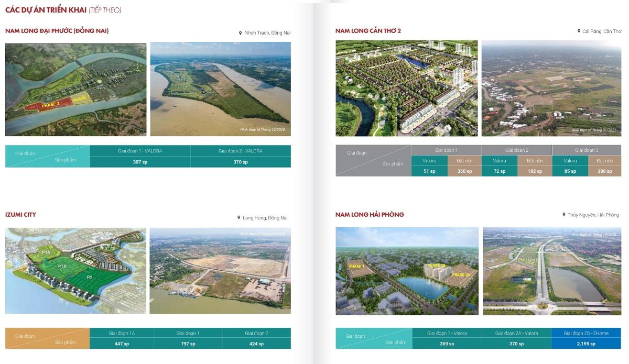View the Hải Phòng aerial photo with lake
Image resolution: width=629 pixels, height=364 pixels.
[551, 271]
